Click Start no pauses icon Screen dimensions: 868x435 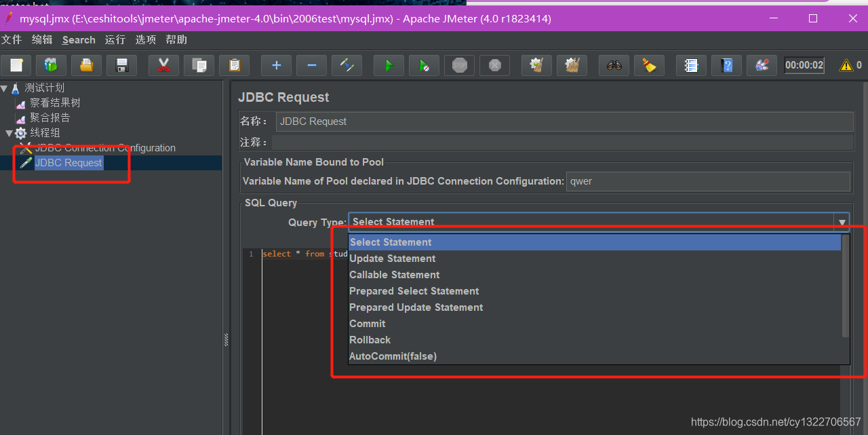click(x=425, y=65)
